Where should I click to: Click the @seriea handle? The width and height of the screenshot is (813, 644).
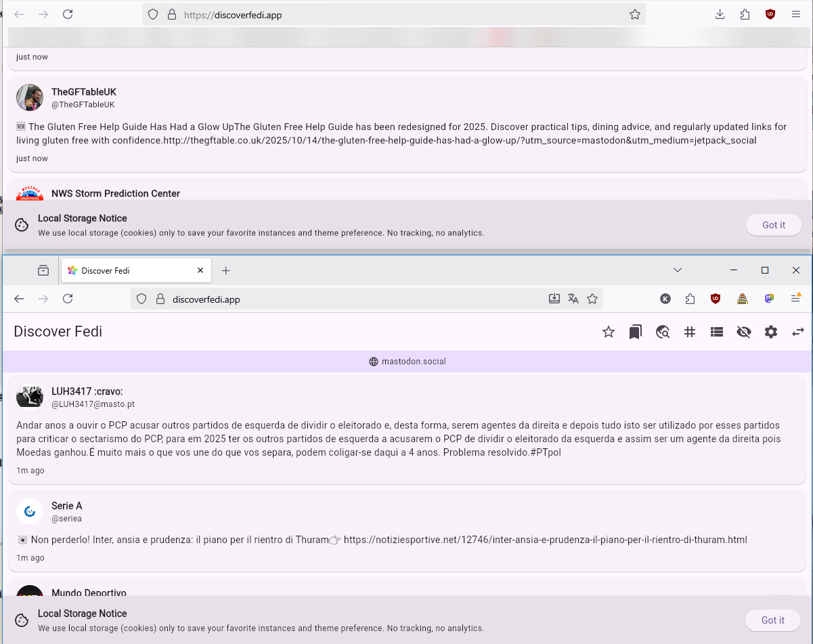pos(66,519)
